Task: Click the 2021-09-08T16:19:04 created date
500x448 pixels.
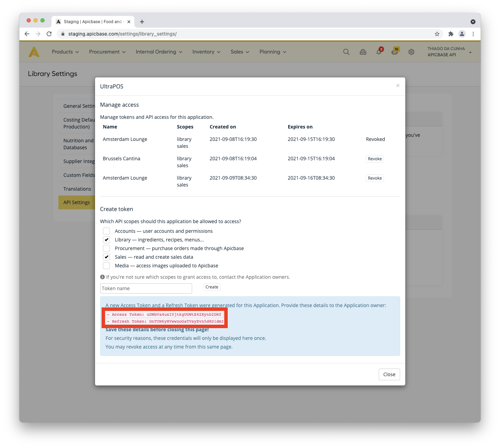Action: pos(233,159)
